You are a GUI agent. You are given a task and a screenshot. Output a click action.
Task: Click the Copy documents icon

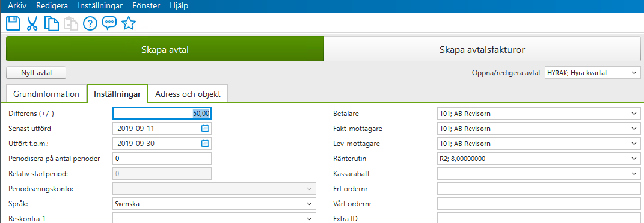51,23
